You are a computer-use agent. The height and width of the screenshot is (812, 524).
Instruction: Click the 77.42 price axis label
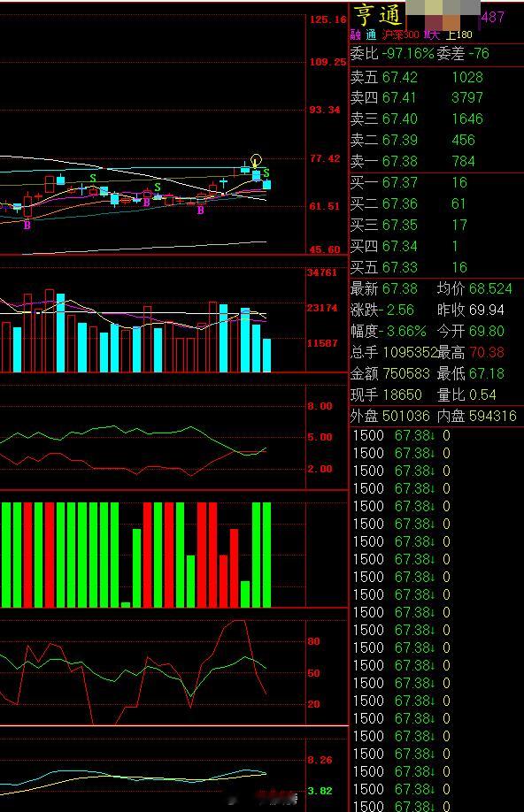pyautogui.click(x=325, y=158)
